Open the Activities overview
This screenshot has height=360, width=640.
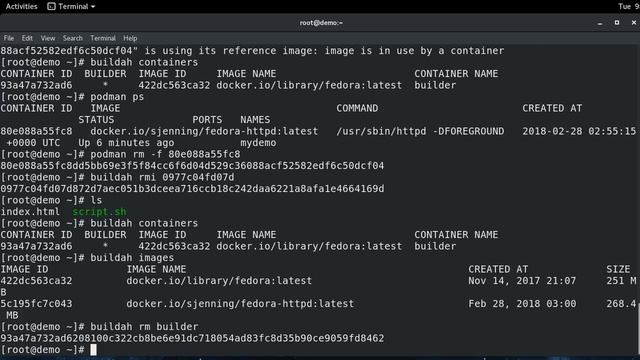(21, 6)
